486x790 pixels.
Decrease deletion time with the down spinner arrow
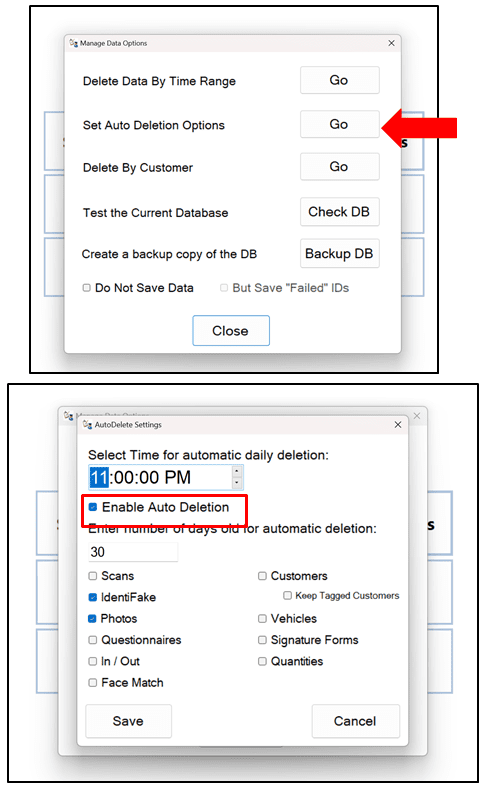tap(237, 483)
